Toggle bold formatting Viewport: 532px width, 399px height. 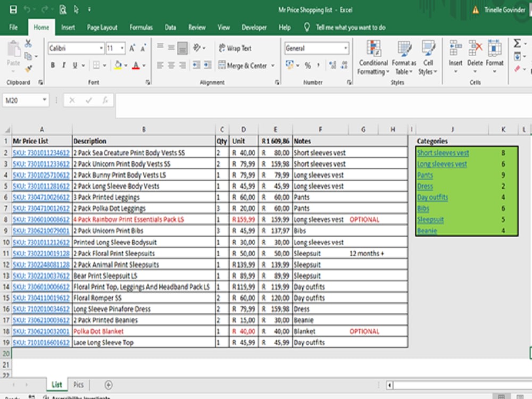tap(52, 64)
